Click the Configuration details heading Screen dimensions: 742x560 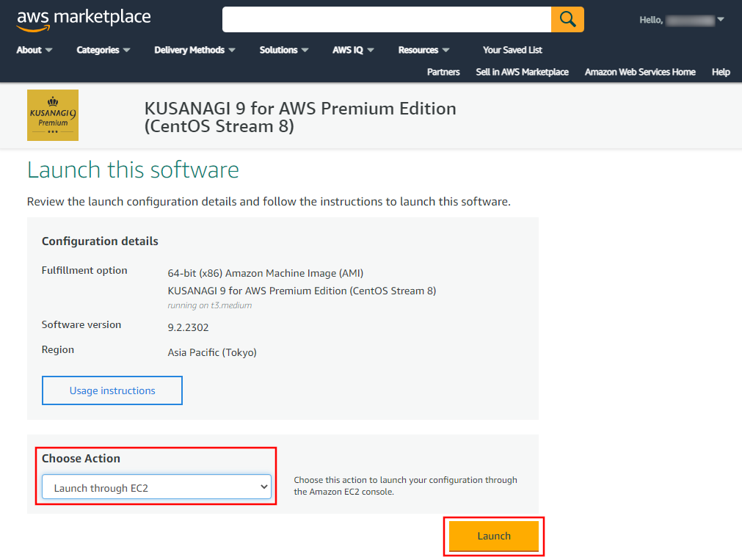coord(100,241)
